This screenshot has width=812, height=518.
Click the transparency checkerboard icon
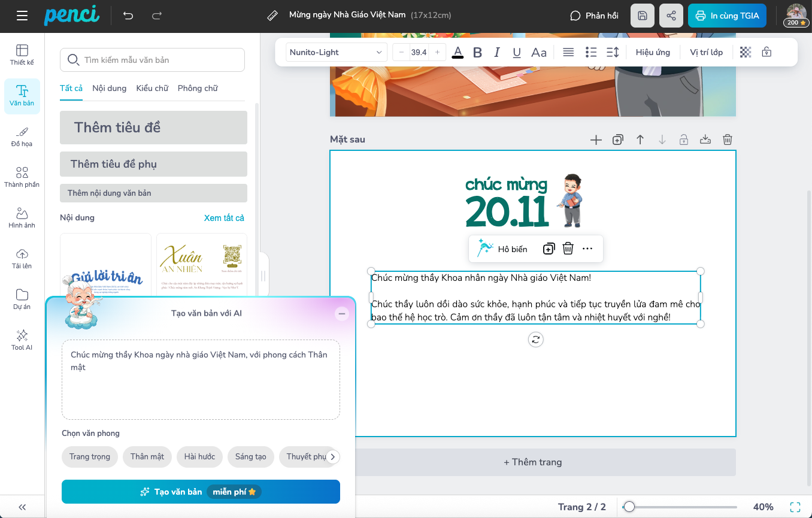click(746, 52)
